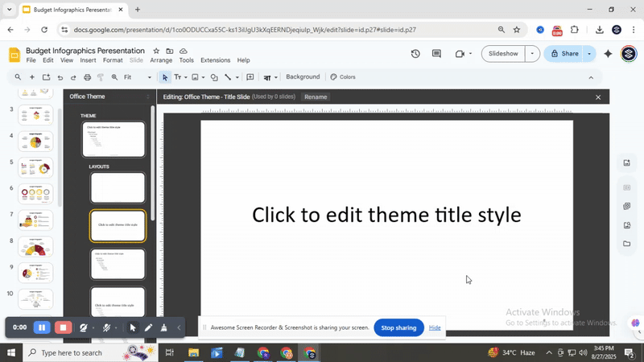Click the Undo icon in toolbar

pos(60,77)
